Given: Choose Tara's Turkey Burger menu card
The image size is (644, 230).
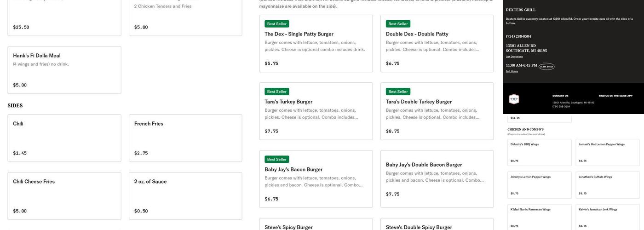Looking at the screenshot, I should click(316, 111).
